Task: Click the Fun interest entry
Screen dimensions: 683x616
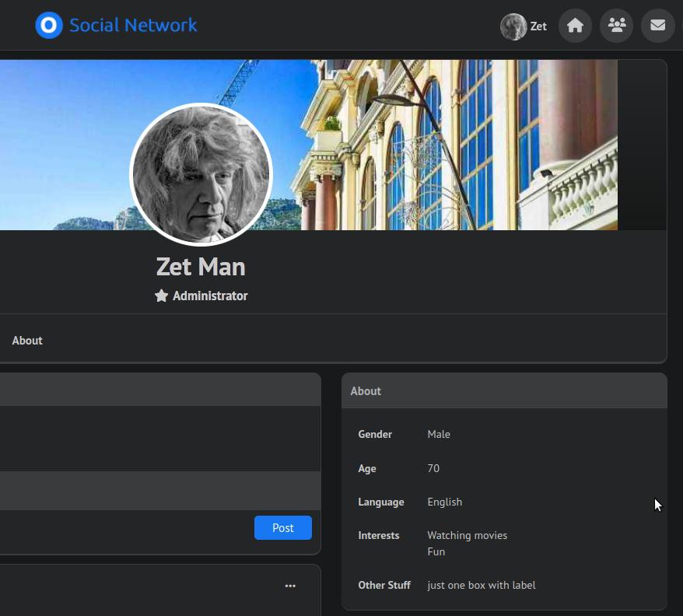Action: [436, 551]
